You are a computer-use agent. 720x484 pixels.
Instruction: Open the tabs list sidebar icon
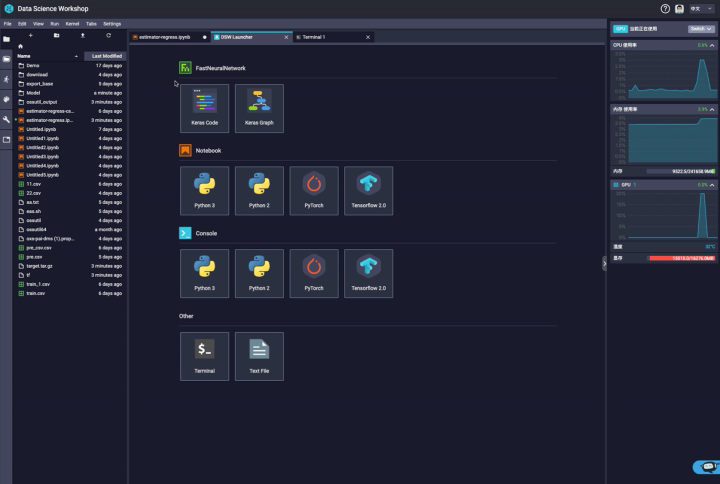click(x=6, y=140)
